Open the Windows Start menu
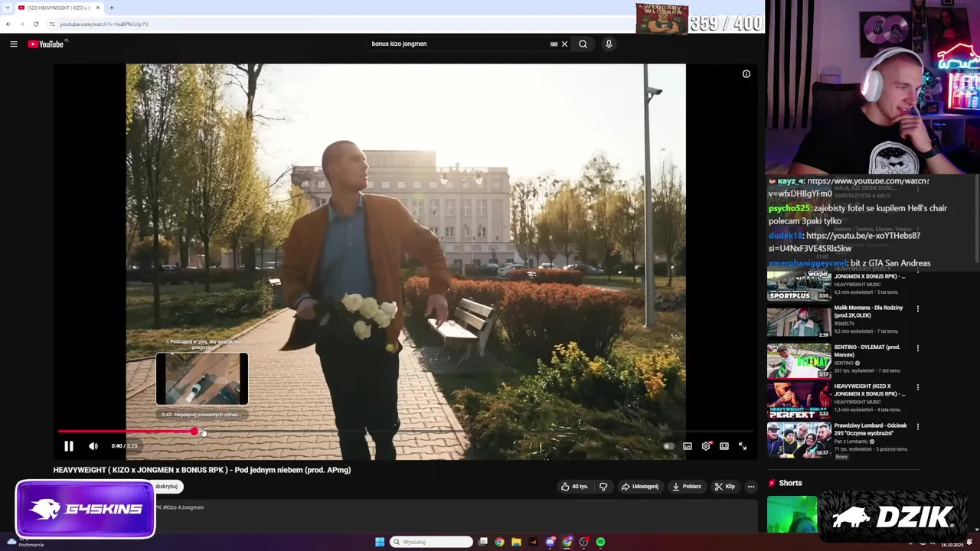This screenshot has width=980, height=551. coord(380,542)
